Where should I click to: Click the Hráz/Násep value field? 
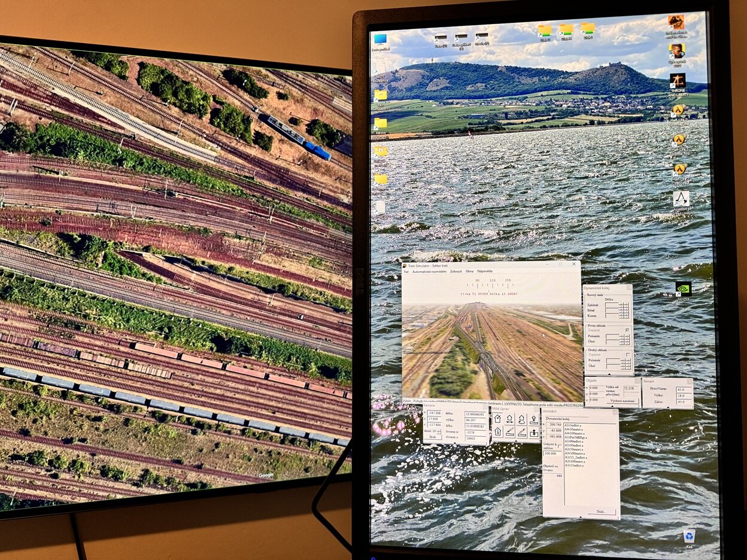[684, 389]
